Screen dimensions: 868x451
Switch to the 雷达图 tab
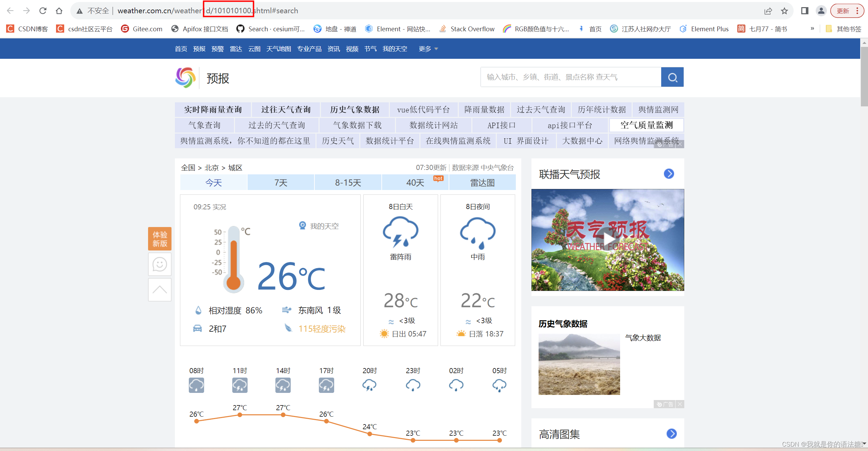point(482,183)
